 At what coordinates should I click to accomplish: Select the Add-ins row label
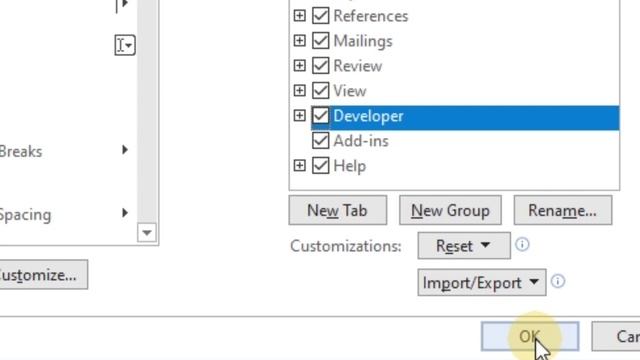click(x=361, y=141)
